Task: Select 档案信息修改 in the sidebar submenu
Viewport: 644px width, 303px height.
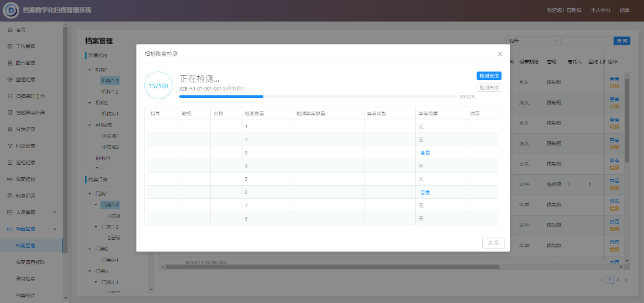Action: click(x=30, y=263)
